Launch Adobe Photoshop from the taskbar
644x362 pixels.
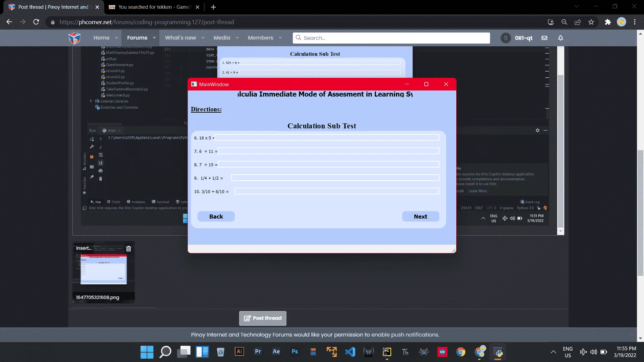[x=295, y=352]
